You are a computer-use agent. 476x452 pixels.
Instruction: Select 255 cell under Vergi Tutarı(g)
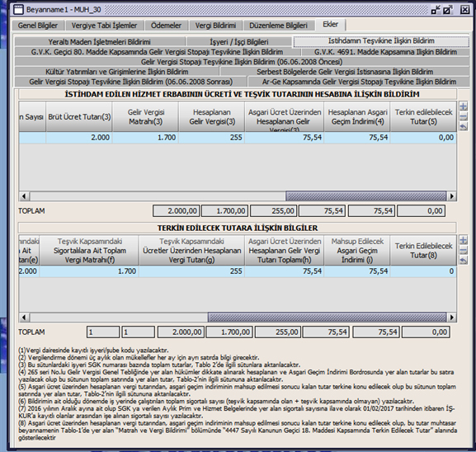coord(192,271)
